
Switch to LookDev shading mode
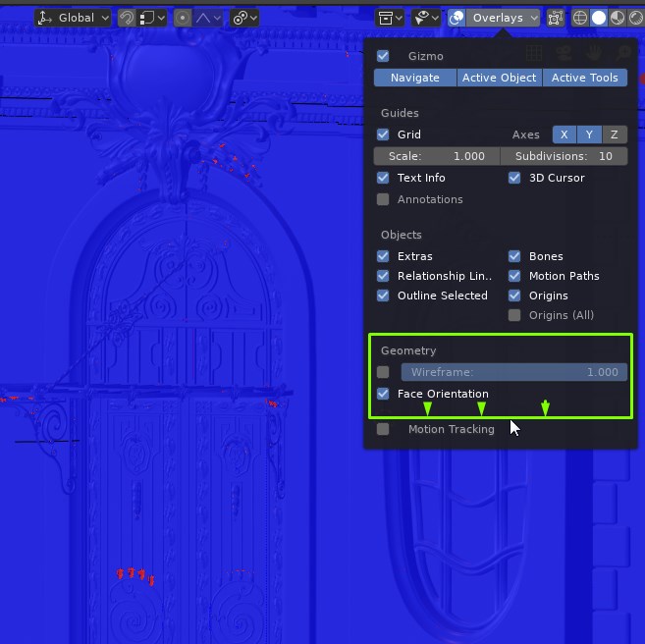coord(618,18)
